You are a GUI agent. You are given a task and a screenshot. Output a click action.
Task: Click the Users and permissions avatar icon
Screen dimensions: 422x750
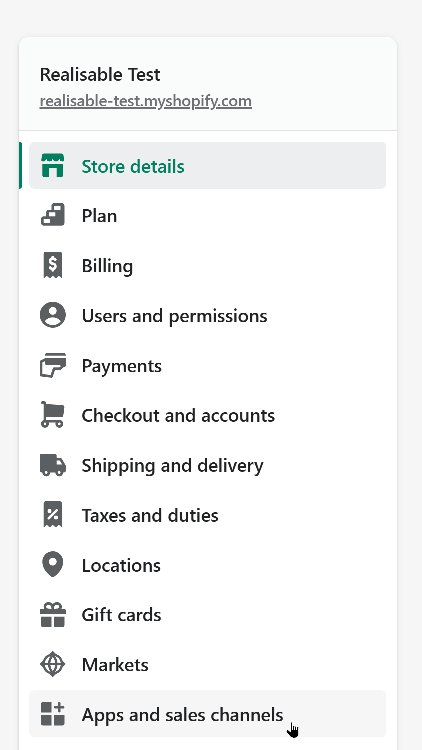(x=53, y=315)
